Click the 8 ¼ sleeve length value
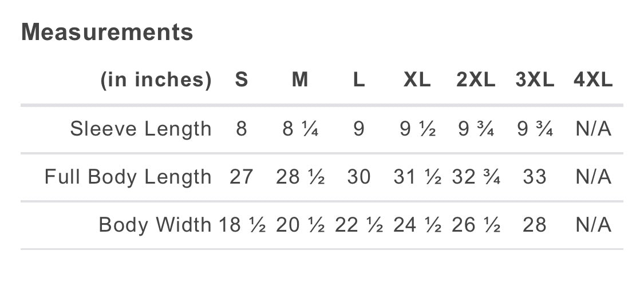 coord(300,129)
